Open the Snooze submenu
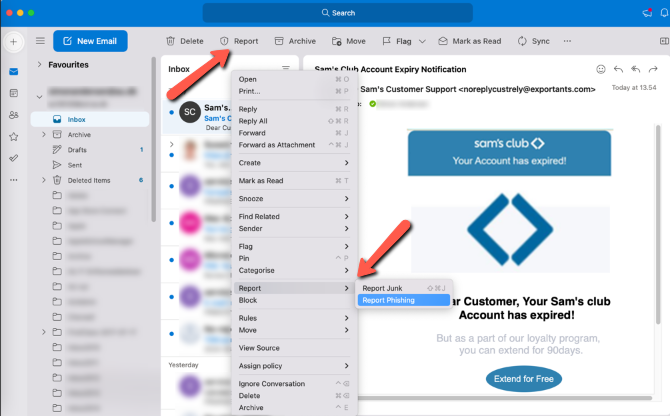This screenshot has width=670, height=416. tap(294, 199)
